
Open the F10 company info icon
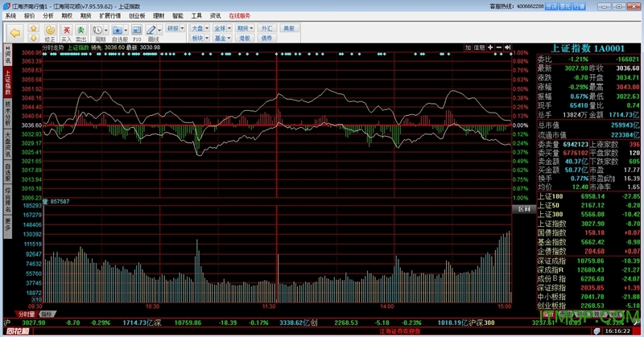pos(136,32)
